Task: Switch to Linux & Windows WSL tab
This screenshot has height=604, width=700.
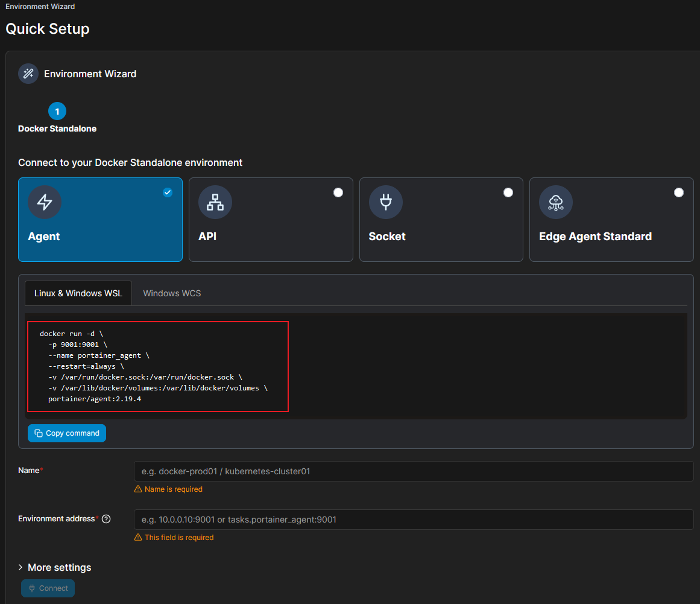Action: point(78,293)
